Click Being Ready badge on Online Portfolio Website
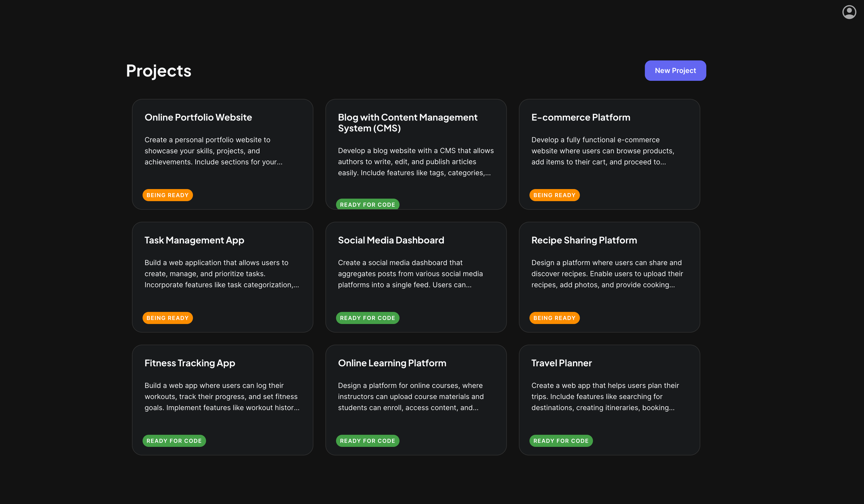Viewport: 864px width, 504px height. click(167, 195)
